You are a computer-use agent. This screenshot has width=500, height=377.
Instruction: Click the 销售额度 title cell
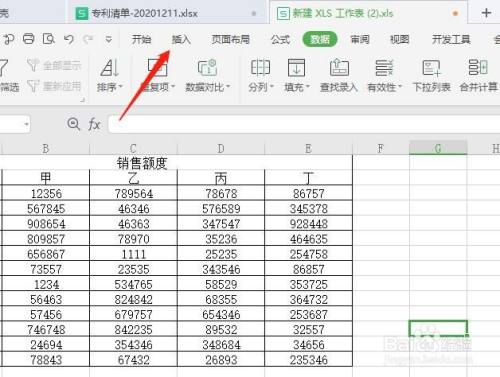(142, 163)
